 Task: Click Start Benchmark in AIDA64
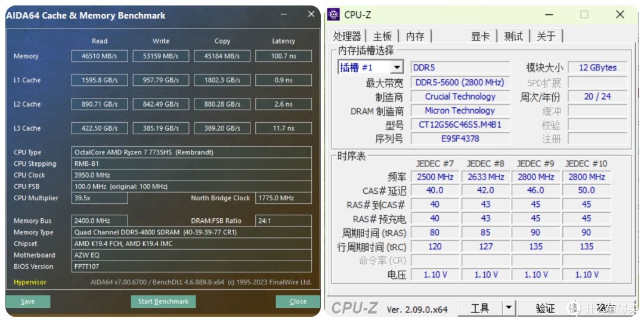click(x=163, y=302)
